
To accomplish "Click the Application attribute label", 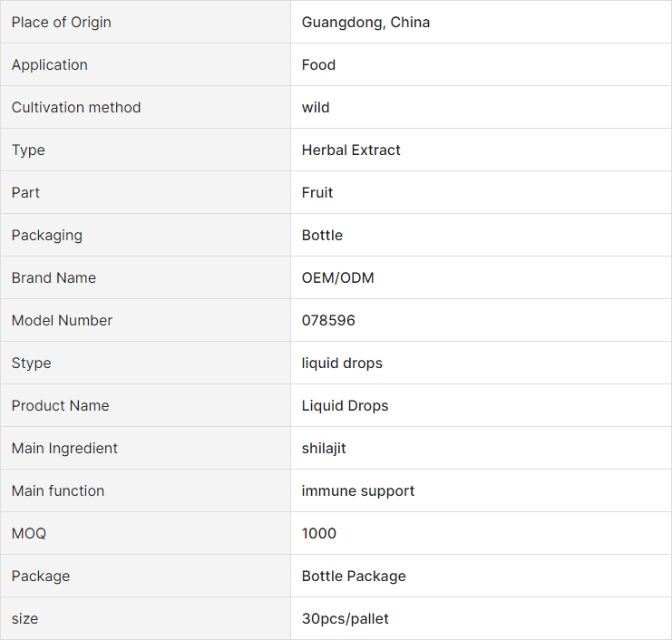I will pyautogui.click(x=50, y=64).
